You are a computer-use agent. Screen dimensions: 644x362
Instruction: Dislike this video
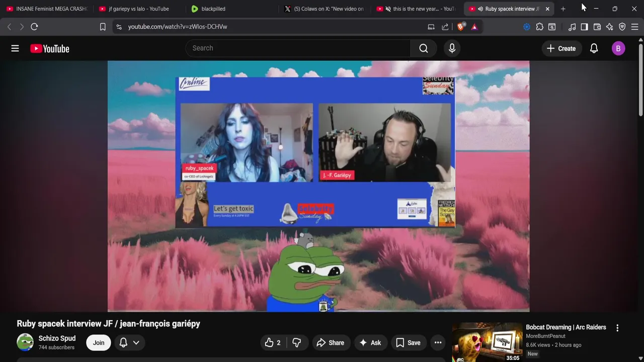(x=297, y=343)
